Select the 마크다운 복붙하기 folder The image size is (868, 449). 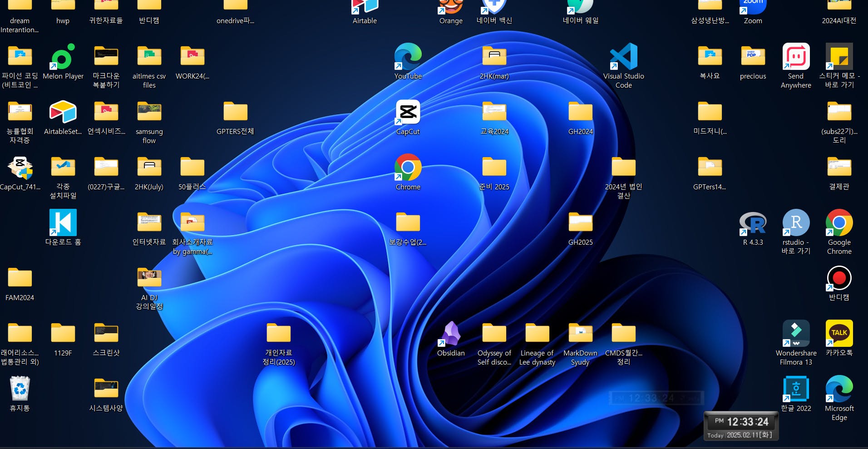[x=106, y=57]
